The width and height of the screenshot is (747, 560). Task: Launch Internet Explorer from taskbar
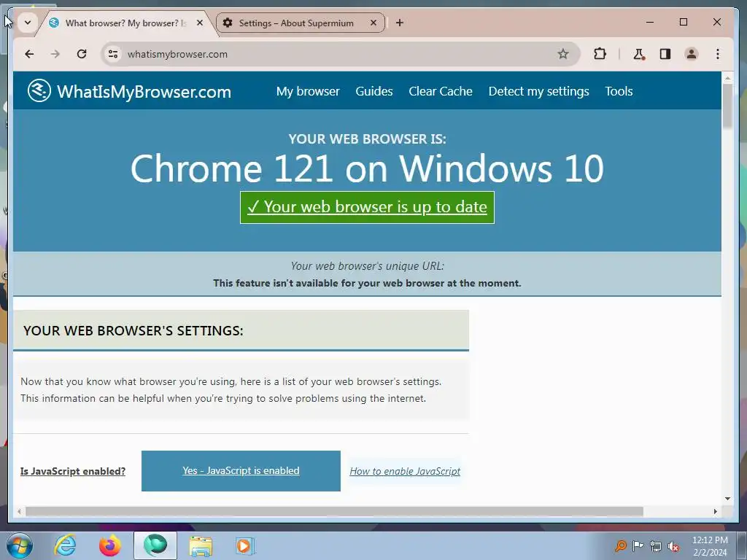[x=65, y=545]
